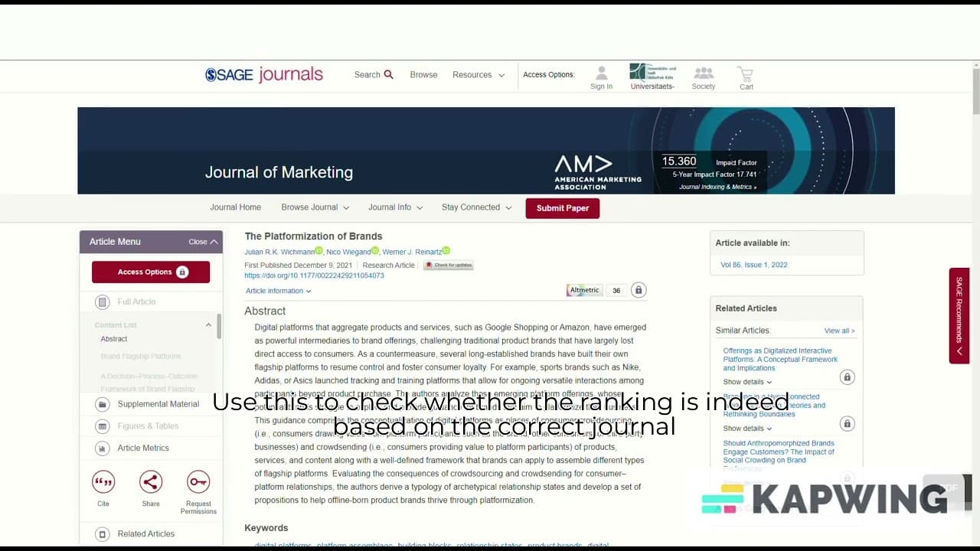Click the Cite quotation icon
Image resolution: width=980 pixels, height=551 pixels.
(x=103, y=481)
